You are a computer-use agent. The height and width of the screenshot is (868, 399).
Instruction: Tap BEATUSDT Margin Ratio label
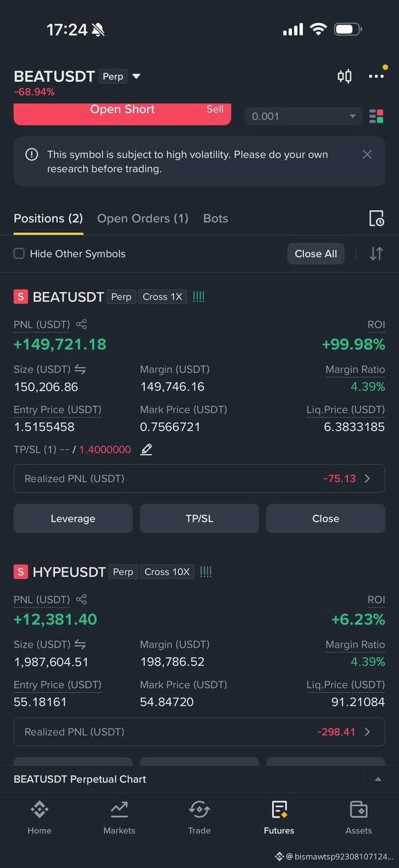click(355, 370)
